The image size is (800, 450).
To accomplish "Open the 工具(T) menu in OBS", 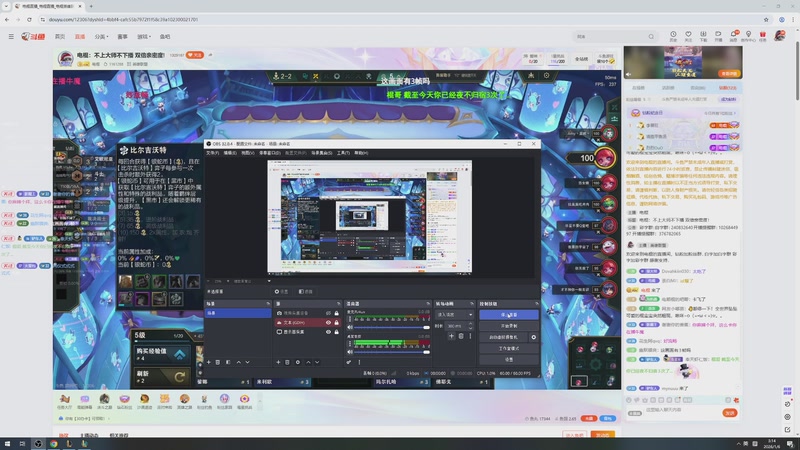I will tap(343, 153).
